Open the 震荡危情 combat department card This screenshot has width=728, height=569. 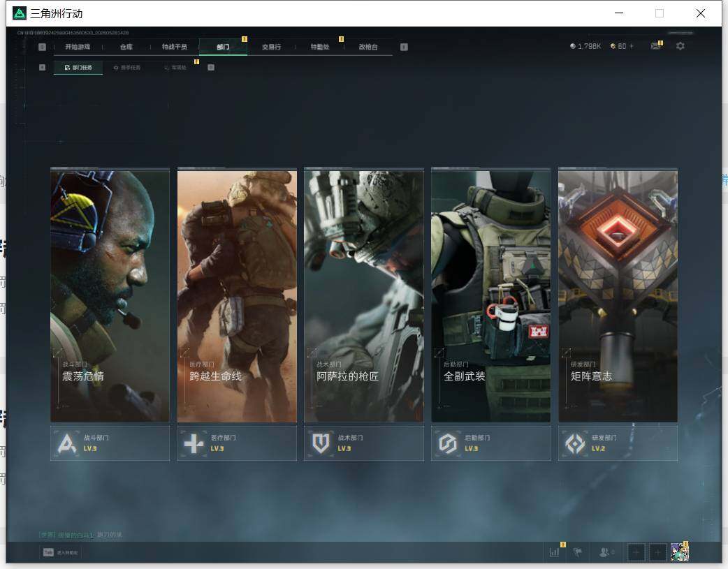coord(110,295)
